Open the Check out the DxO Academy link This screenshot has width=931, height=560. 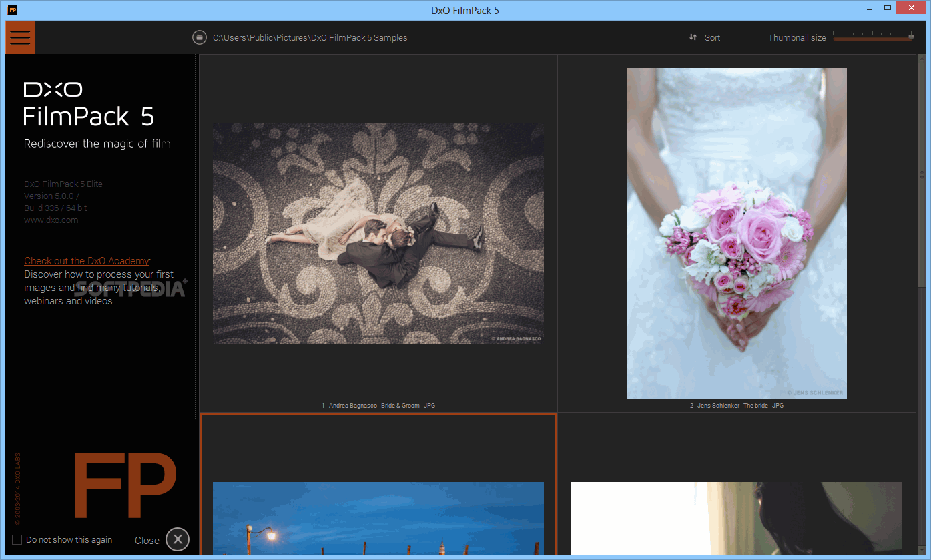(87, 261)
